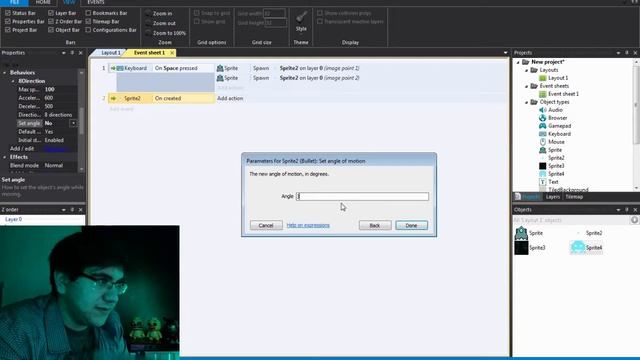Enable Bookmarks Bar checkbox
Screen dimensions: 640x360
[x=88, y=13]
